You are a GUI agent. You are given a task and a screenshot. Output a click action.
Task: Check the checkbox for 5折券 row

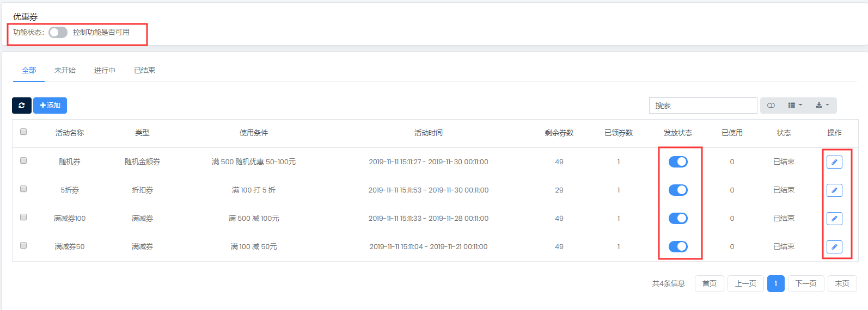click(23, 189)
